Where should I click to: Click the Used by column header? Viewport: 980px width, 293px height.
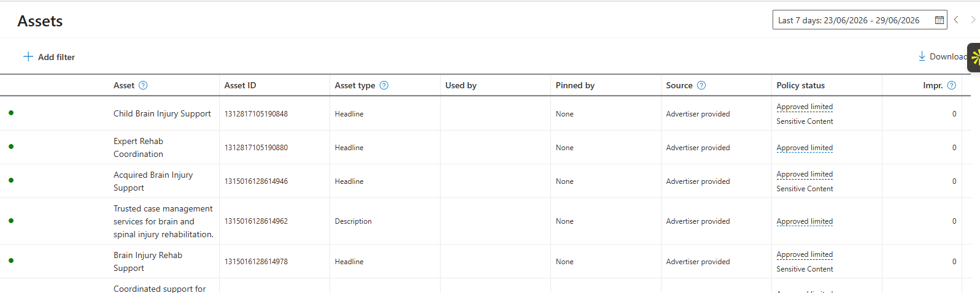pyautogui.click(x=461, y=85)
